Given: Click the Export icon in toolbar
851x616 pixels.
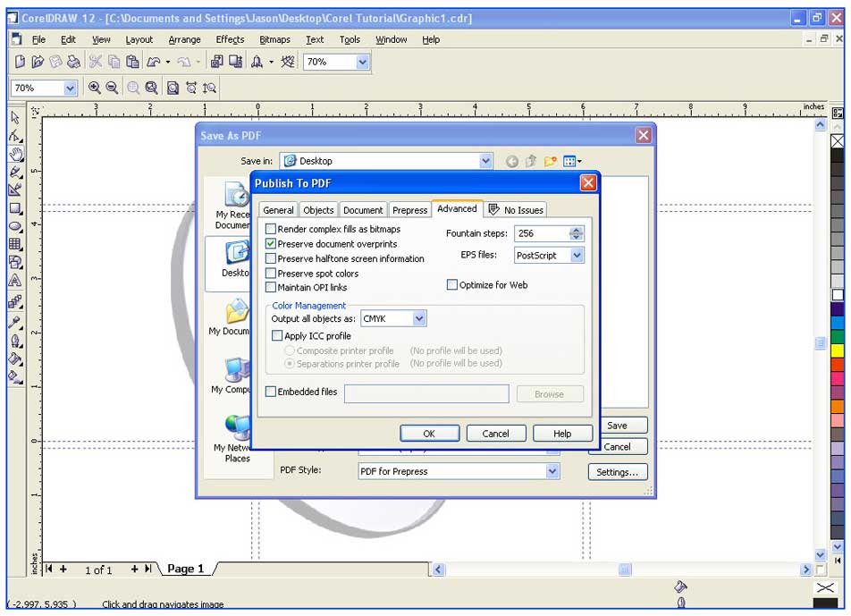Looking at the screenshot, I should (x=236, y=62).
